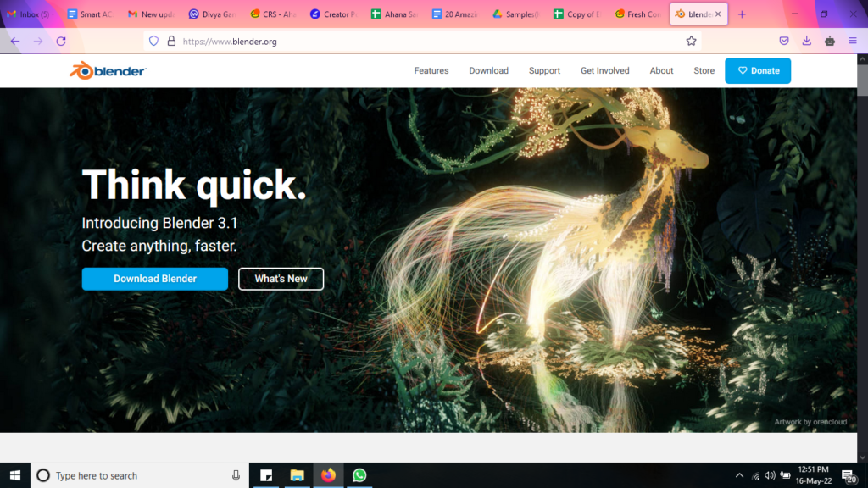Image resolution: width=868 pixels, height=488 pixels.
Task: Switch to the Copy of E spreadsheet tab
Action: [x=577, y=14]
